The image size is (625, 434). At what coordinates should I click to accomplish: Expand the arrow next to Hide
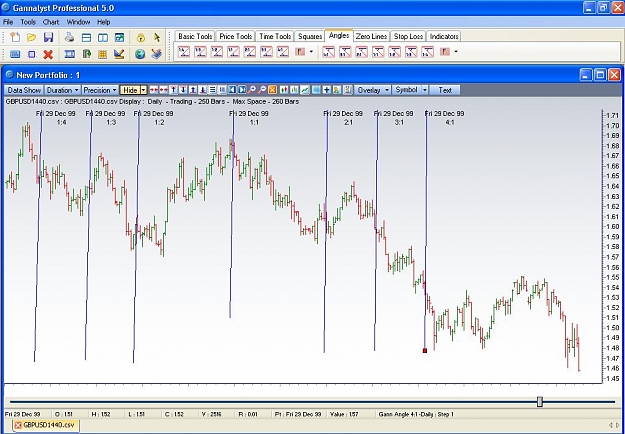[144, 90]
